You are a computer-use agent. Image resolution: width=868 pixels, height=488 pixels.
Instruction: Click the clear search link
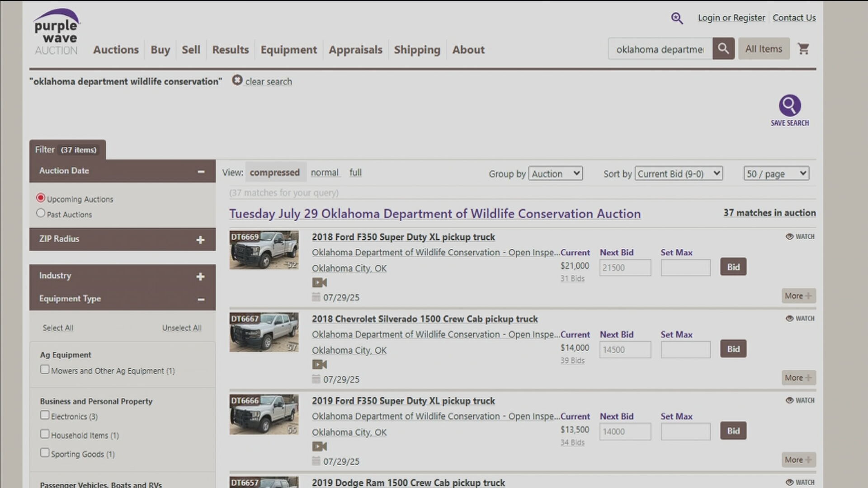[269, 82]
